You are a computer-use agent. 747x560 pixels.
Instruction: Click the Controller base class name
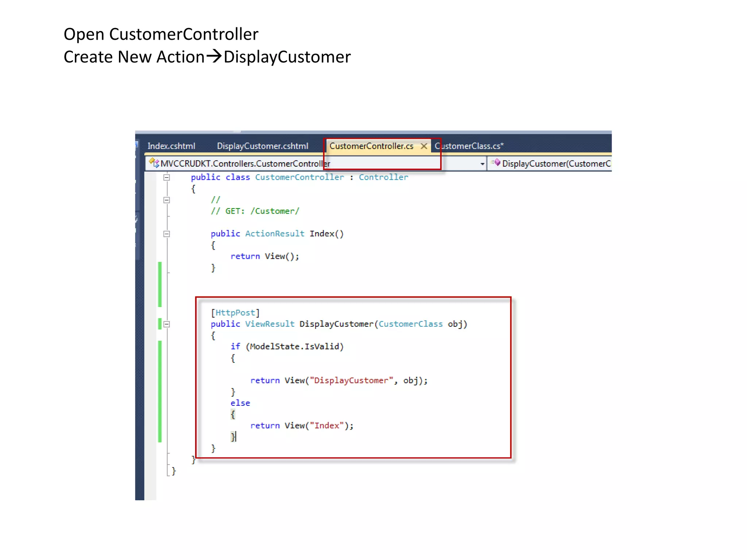pyautogui.click(x=383, y=178)
